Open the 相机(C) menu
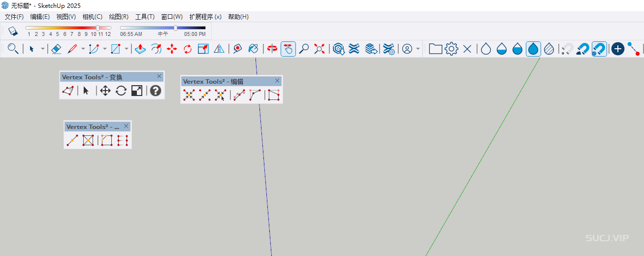This screenshot has width=644, height=256. [x=93, y=16]
